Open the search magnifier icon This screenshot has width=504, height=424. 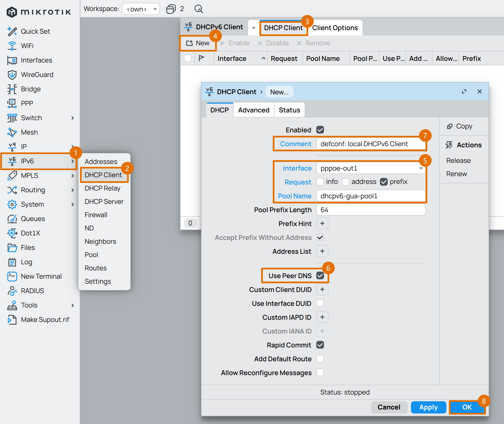pos(199,9)
